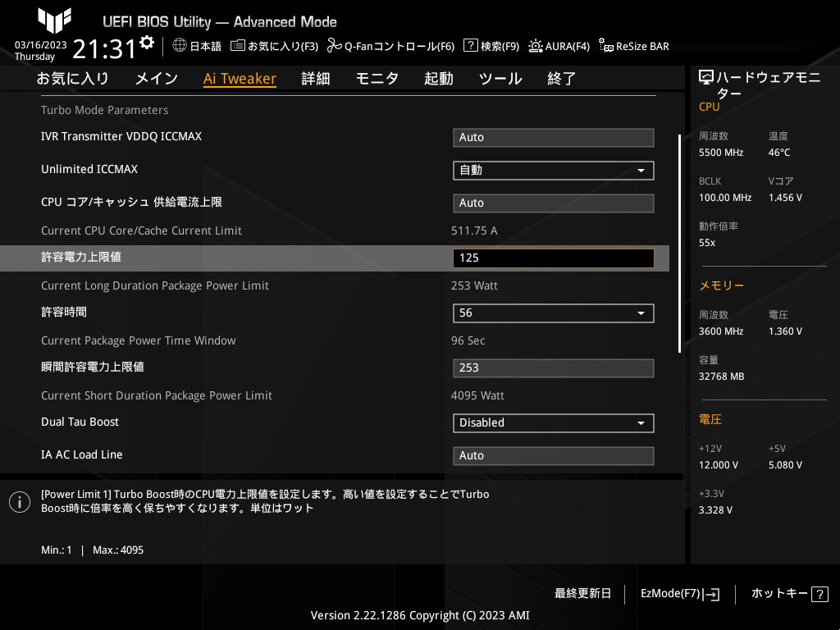Select 日本語 language option
The height and width of the screenshot is (630, 840).
205,46
